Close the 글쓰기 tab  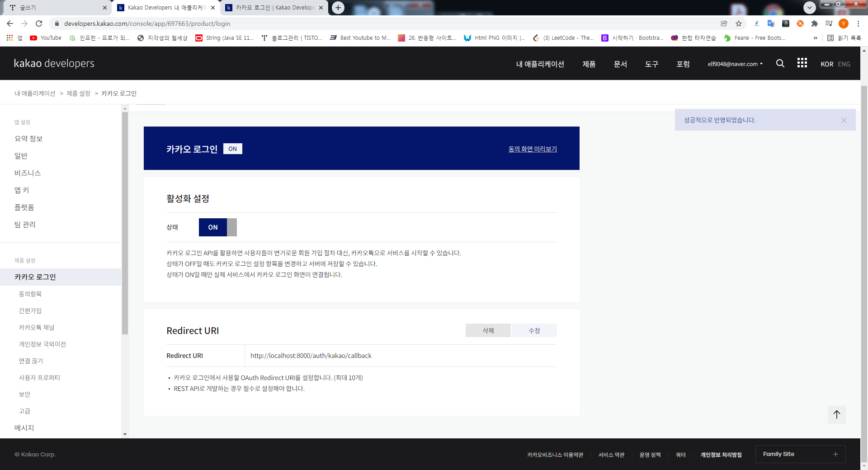[x=105, y=8]
